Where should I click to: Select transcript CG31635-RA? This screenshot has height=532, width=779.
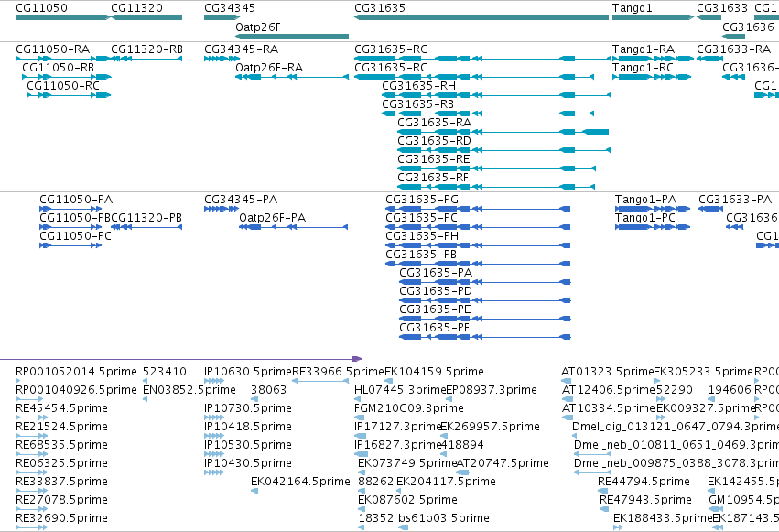tap(503, 132)
